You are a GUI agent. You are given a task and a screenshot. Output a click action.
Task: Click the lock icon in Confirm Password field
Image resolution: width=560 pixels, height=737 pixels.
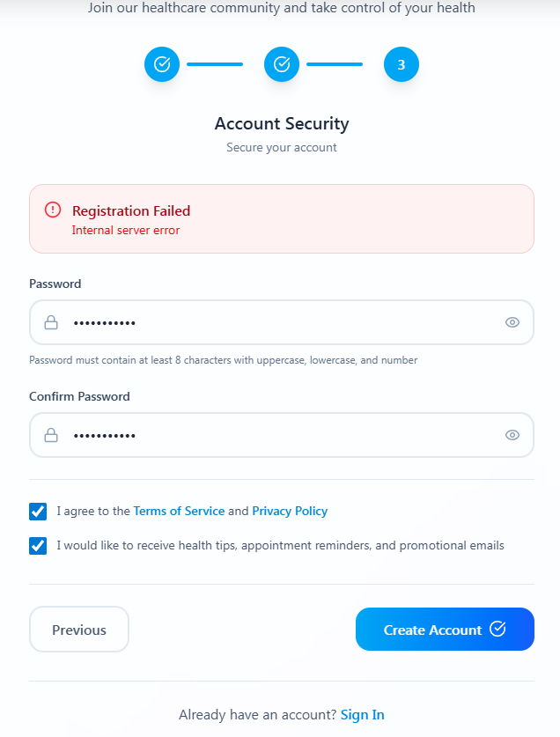tap(51, 435)
